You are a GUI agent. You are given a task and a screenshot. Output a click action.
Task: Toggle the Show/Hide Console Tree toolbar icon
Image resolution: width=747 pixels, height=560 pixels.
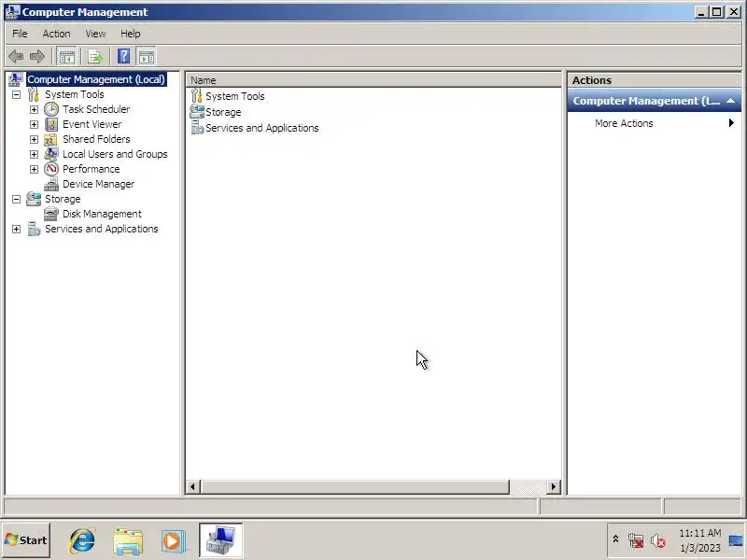(66, 57)
